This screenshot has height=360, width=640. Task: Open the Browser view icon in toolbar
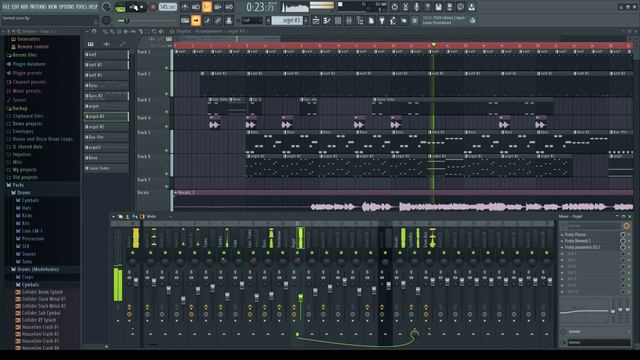coord(360,20)
